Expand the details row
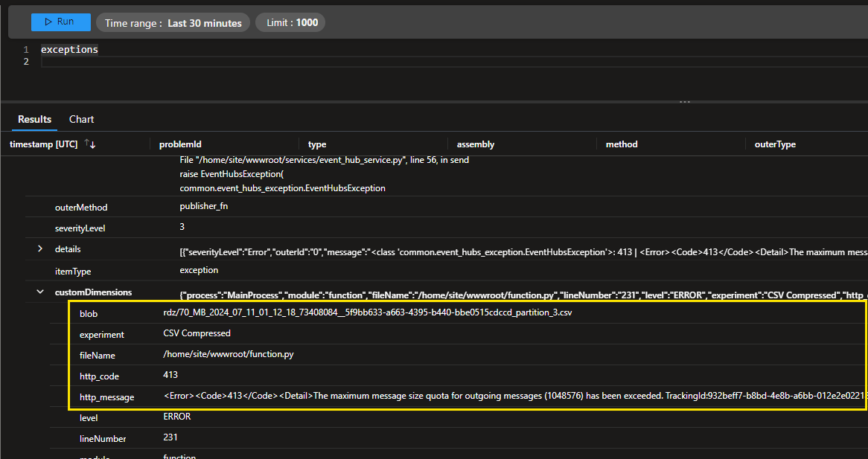Viewport: 868px width, 459px height. click(x=40, y=249)
